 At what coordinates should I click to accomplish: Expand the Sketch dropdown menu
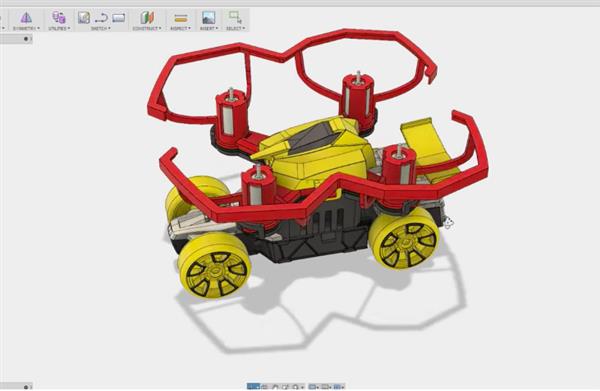[x=101, y=29]
